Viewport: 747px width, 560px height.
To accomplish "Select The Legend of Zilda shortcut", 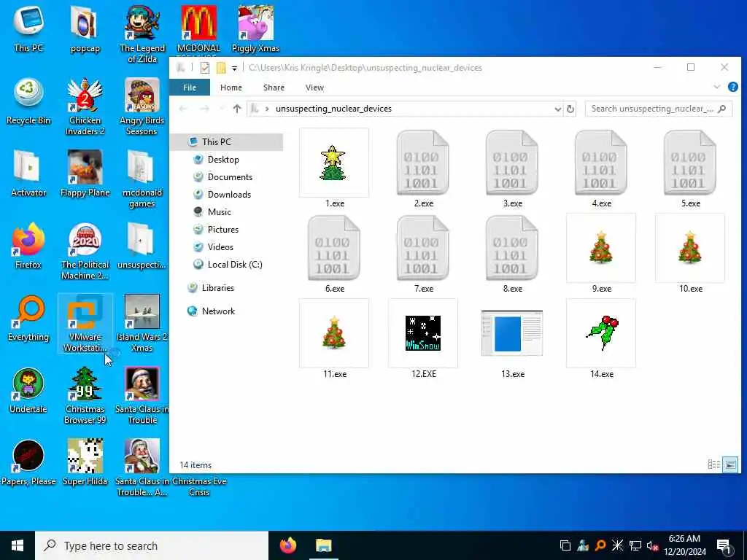I will click(x=142, y=35).
